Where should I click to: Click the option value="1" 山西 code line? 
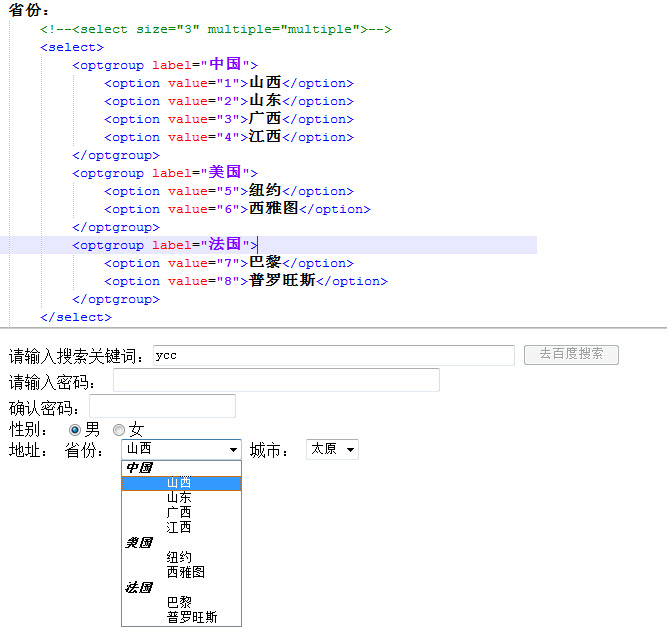pyautogui.click(x=229, y=83)
